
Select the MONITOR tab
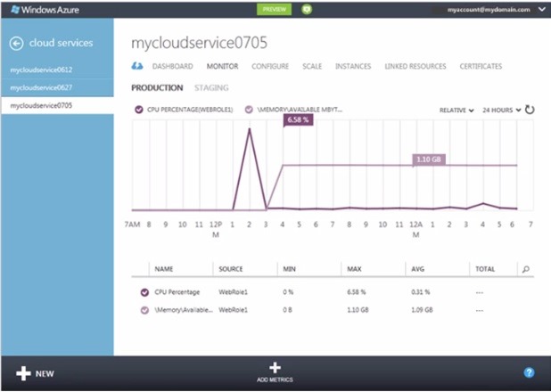222,66
